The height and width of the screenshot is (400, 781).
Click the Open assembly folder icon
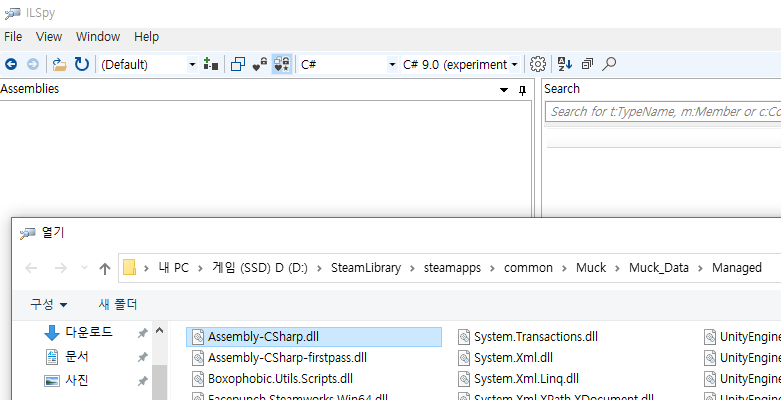(60, 64)
